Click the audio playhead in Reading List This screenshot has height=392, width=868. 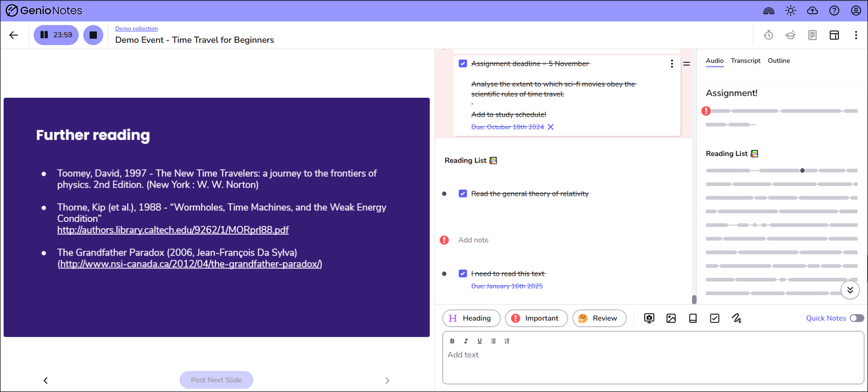[x=802, y=170]
